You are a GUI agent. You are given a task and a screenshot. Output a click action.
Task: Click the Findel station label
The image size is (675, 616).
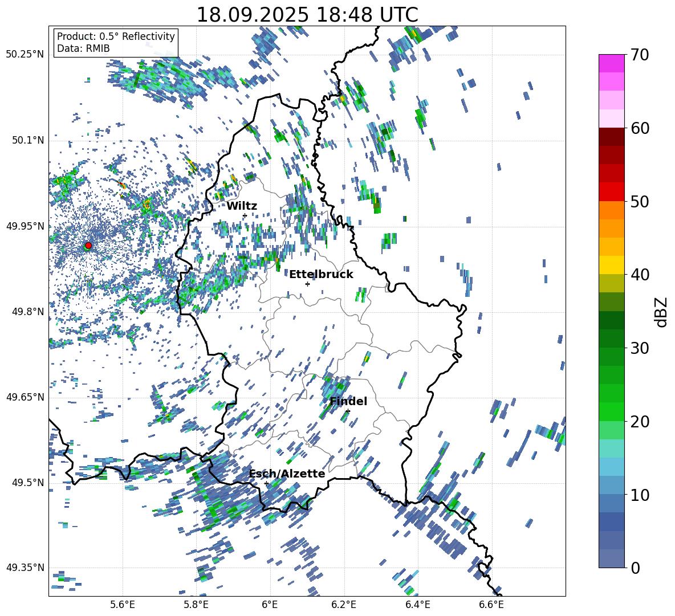[348, 401]
